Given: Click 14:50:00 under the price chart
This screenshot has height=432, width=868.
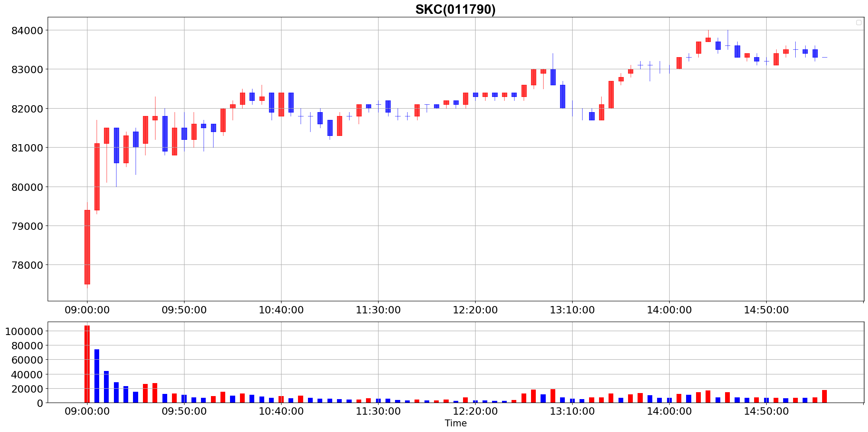Looking at the screenshot, I should tap(766, 310).
